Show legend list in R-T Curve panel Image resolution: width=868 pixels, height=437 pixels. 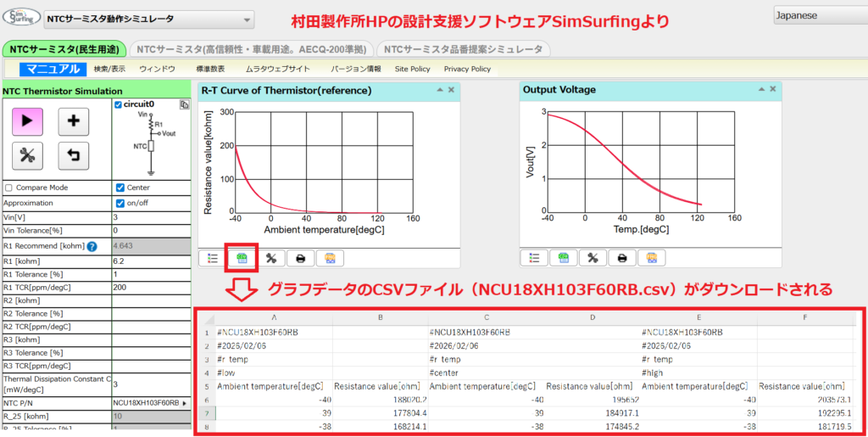pyautogui.click(x=213, y=258)
